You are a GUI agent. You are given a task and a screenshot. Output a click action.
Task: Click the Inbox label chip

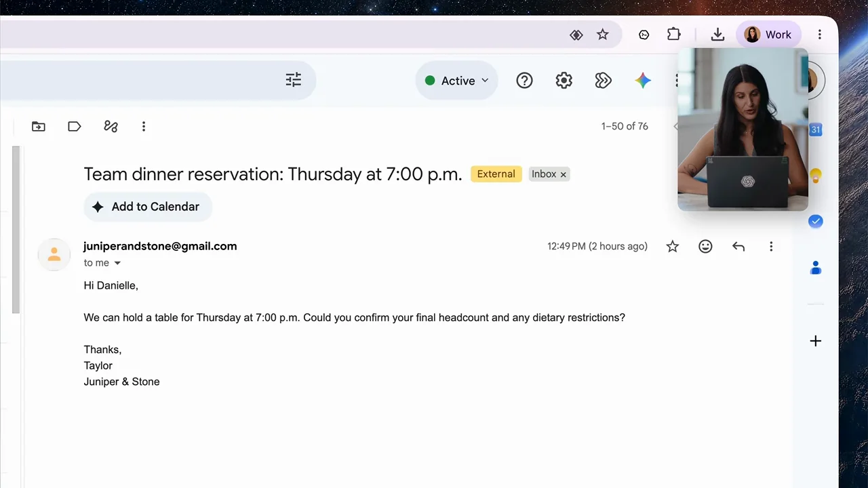coord(544,174)
